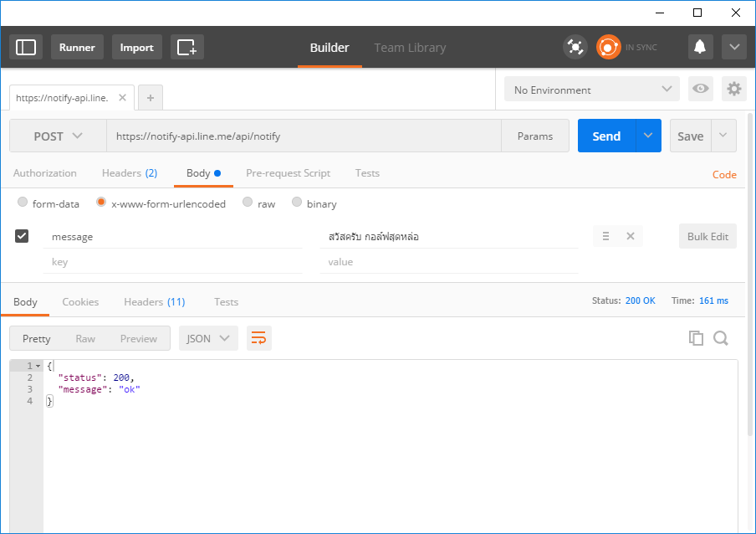Viewport: 756px width, 534px height.
Task: Switch to the Team Library tab
Action: click(x=410, y=47)
